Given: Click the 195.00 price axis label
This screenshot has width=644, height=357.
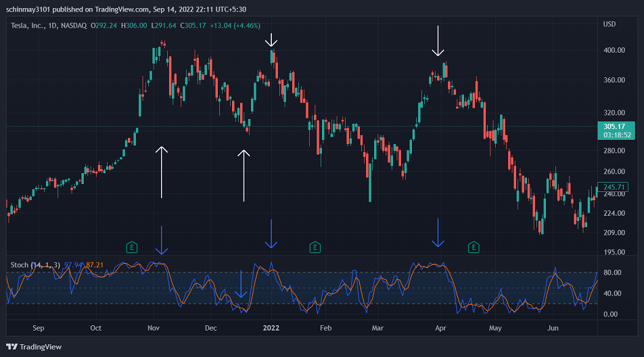Looking at the screenshot, I should point(614,252).
